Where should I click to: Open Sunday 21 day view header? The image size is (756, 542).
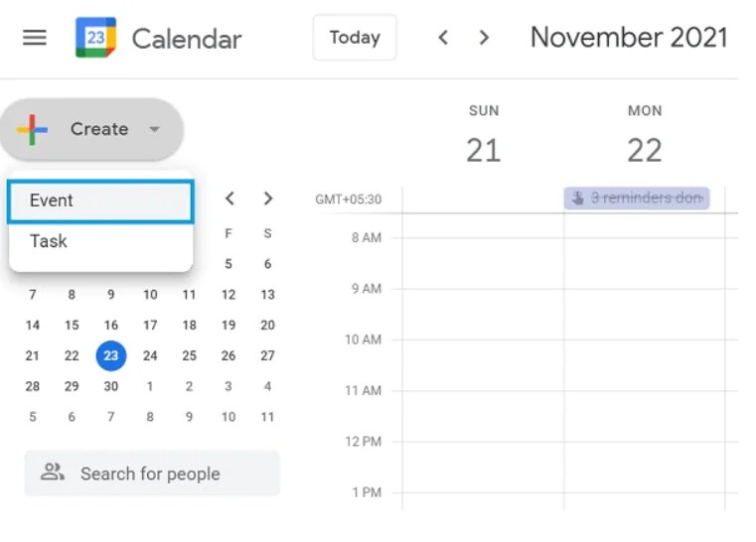(x=484, y=150)
